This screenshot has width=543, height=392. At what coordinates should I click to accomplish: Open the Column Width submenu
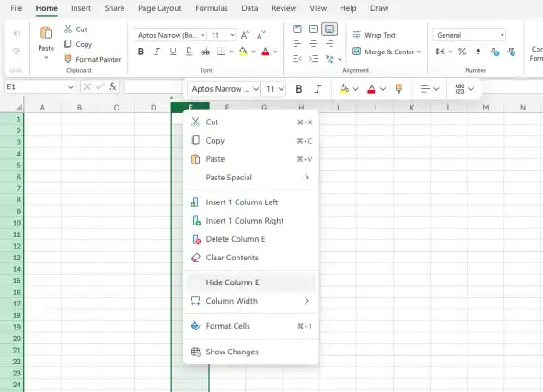[250, 301]
